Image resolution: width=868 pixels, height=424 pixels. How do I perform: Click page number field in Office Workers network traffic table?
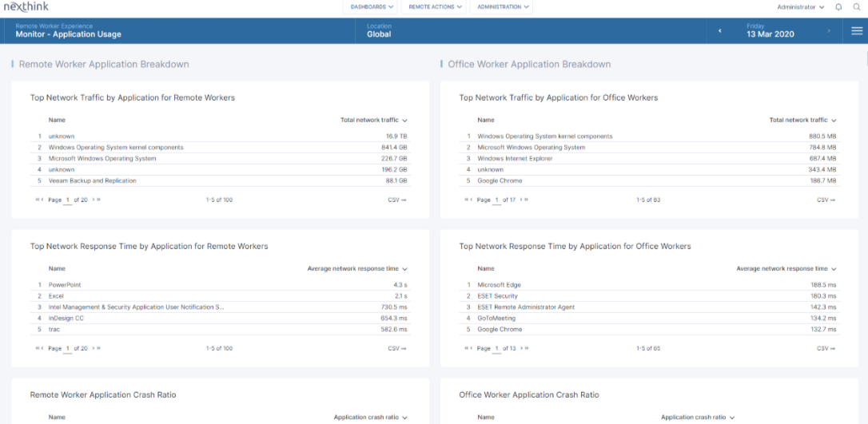point(497,200)
